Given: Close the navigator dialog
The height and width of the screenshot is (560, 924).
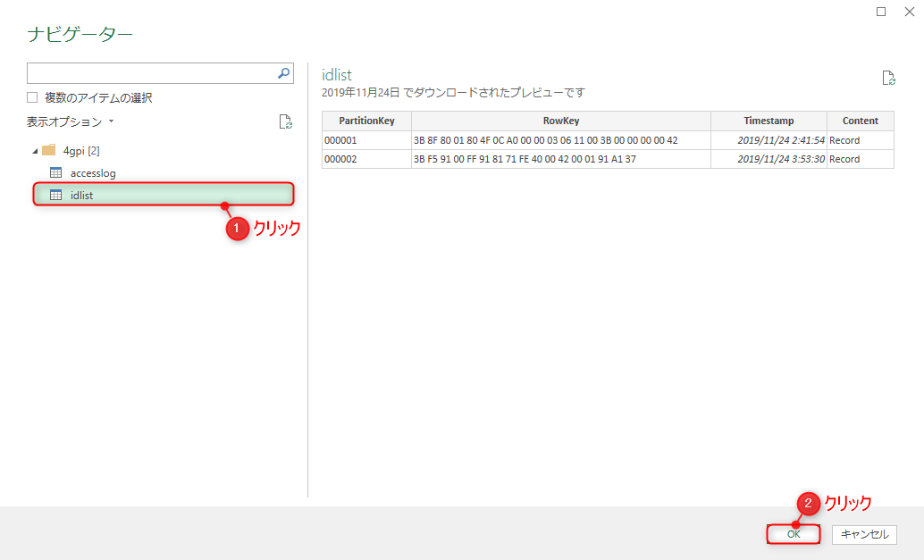Looking at the screenshot, I should [x=910, y=12].
